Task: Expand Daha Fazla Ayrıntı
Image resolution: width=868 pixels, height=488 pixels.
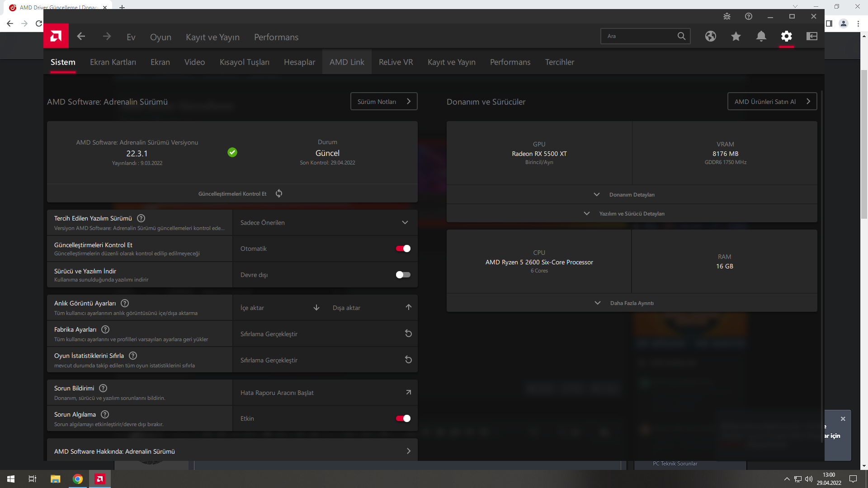Action: coord(632,303)
